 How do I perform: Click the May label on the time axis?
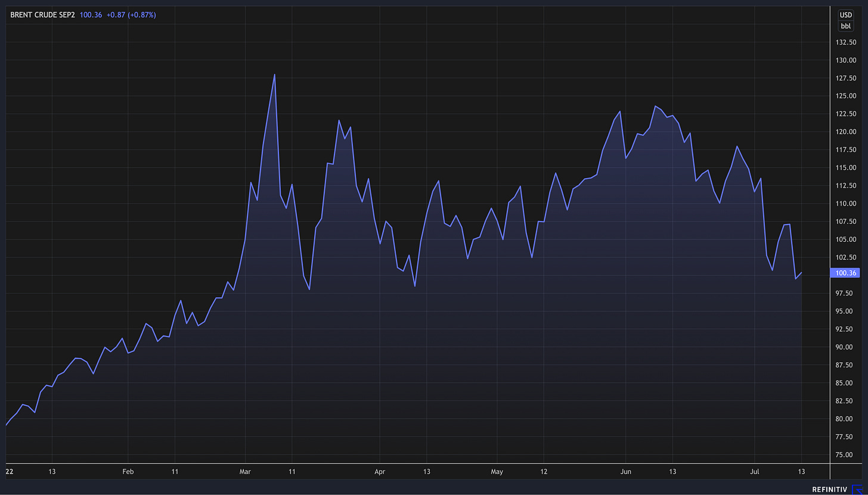point(497,471)
